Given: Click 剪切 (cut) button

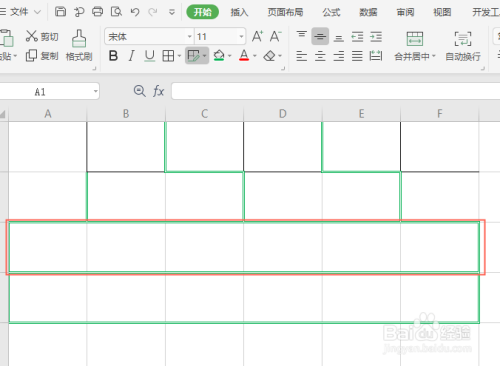Looking at the screenshot, I should [x=42, y=36].
